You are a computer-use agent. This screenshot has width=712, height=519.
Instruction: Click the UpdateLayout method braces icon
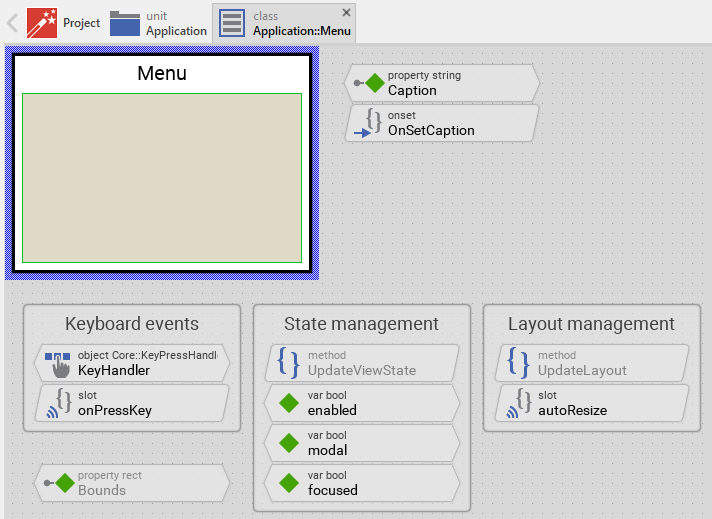click(519, 363)
